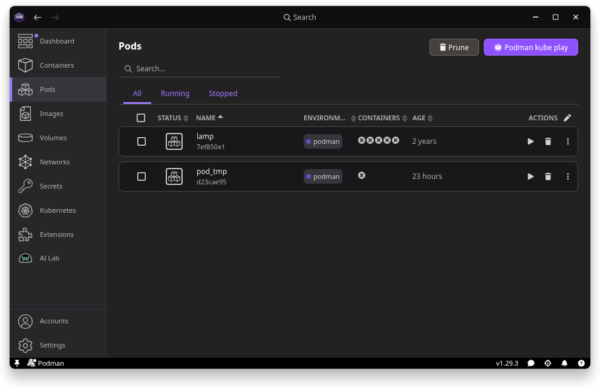The height and width of the screenshot is (388, 600).
Task: Open the Containers section
Action: (x=57, y=65)
